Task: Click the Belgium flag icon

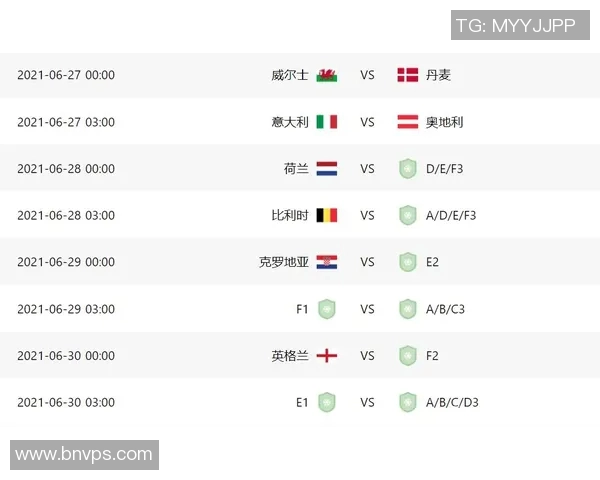Action: [x=327, y=215]
